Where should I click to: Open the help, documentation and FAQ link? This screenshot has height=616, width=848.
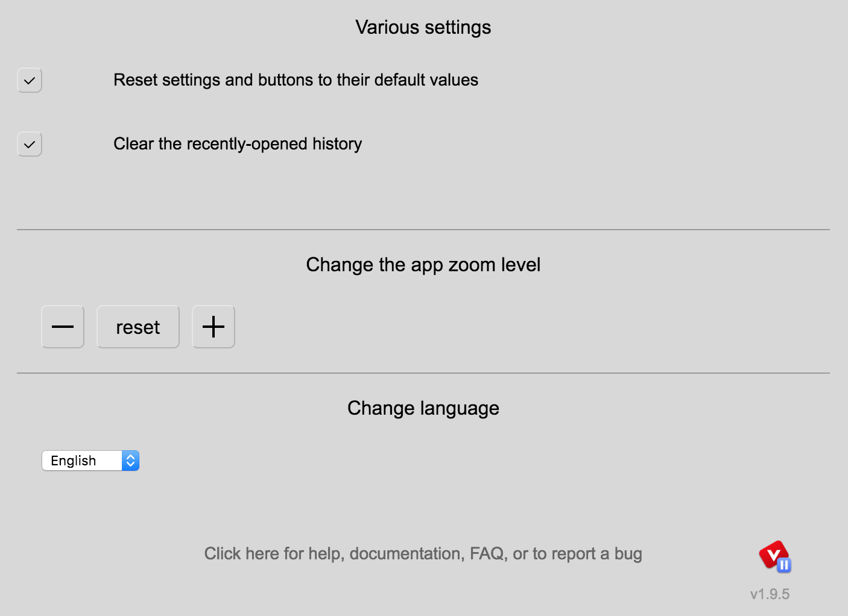423,553
